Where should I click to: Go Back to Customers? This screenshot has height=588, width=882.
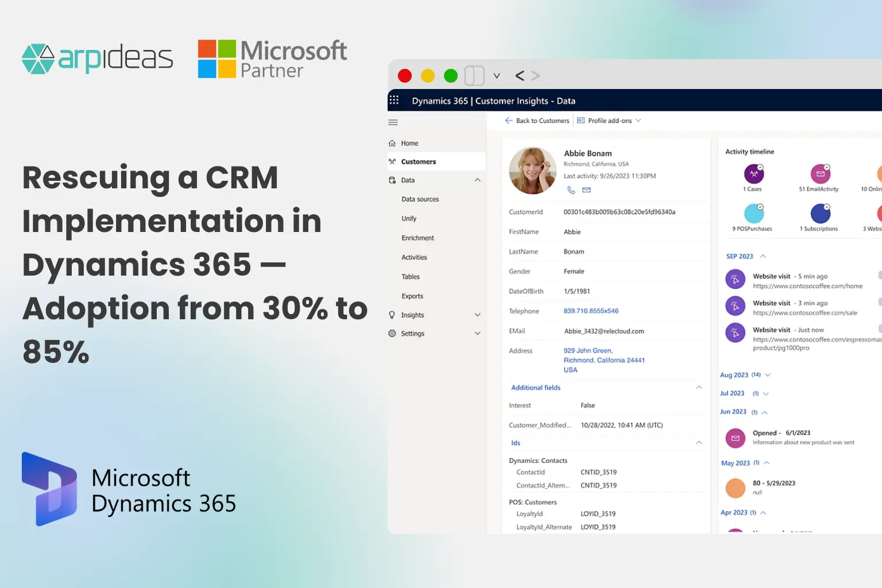click(x=537, y=121)
